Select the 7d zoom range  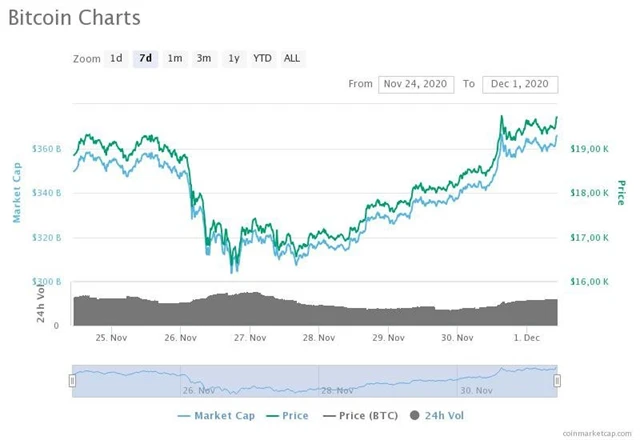[146, 58]
